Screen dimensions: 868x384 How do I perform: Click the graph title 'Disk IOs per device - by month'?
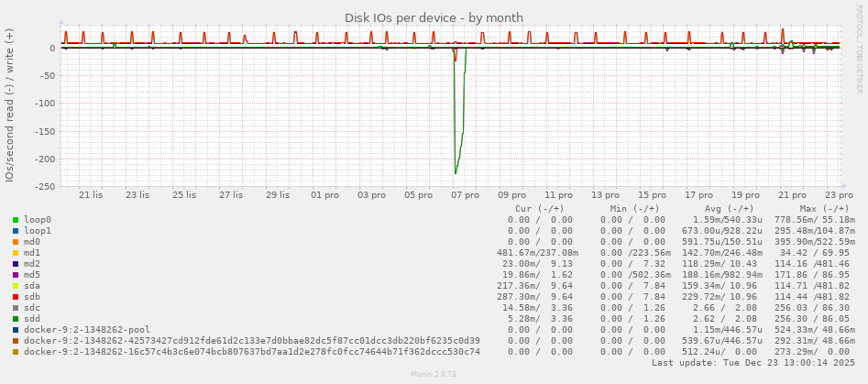[x=434, y=17]
